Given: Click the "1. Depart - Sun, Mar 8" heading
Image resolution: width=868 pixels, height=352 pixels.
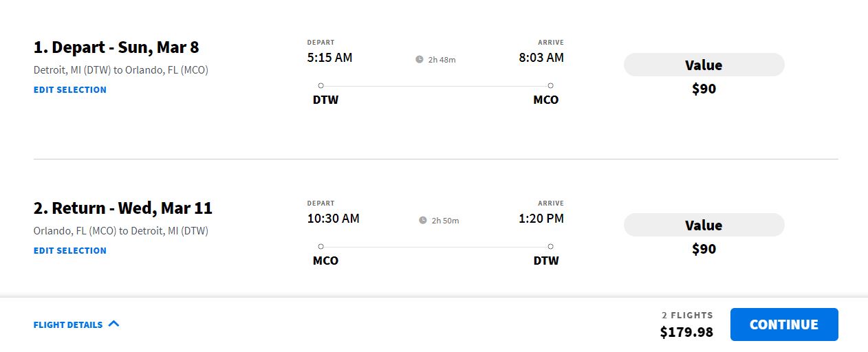Looking at the screenshot, I should point(116,47).
